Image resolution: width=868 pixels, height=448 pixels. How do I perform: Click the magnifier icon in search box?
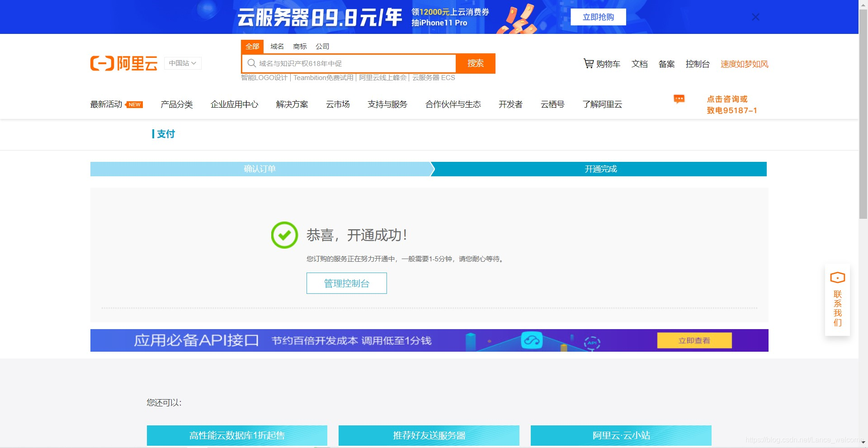[x=252, y=63]
